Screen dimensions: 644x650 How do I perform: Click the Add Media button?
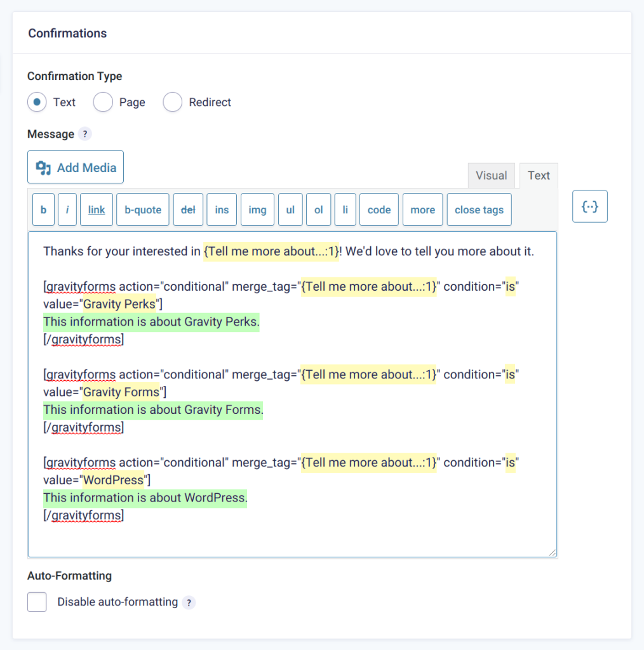point(75,167)
